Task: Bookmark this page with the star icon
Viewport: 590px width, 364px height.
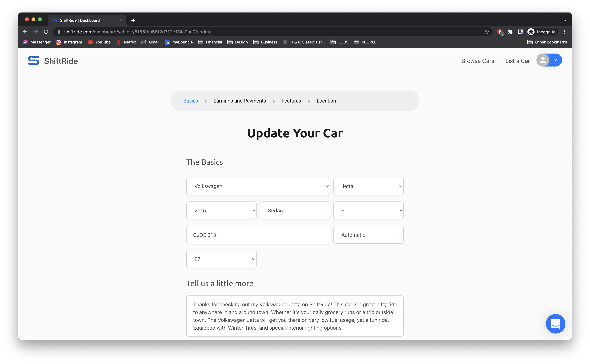Action: [487, 32]
